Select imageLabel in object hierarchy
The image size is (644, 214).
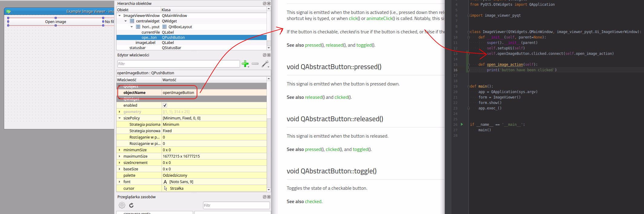(145, 42)
